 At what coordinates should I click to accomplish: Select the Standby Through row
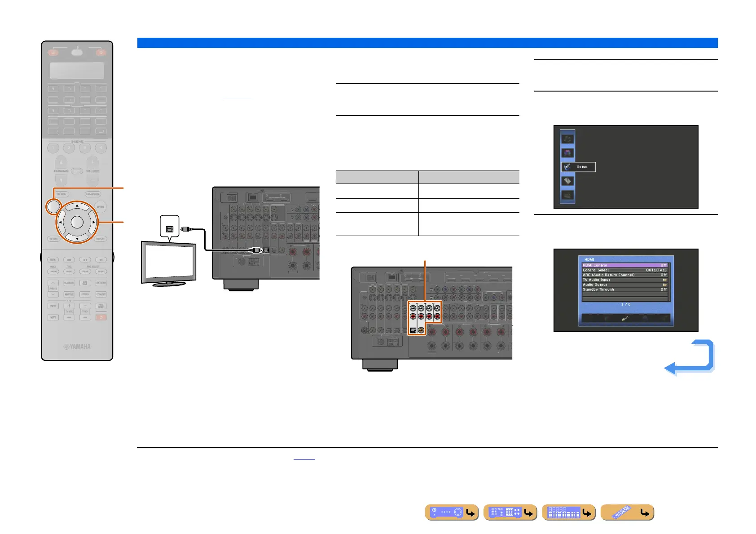click(x=625, y=290)
